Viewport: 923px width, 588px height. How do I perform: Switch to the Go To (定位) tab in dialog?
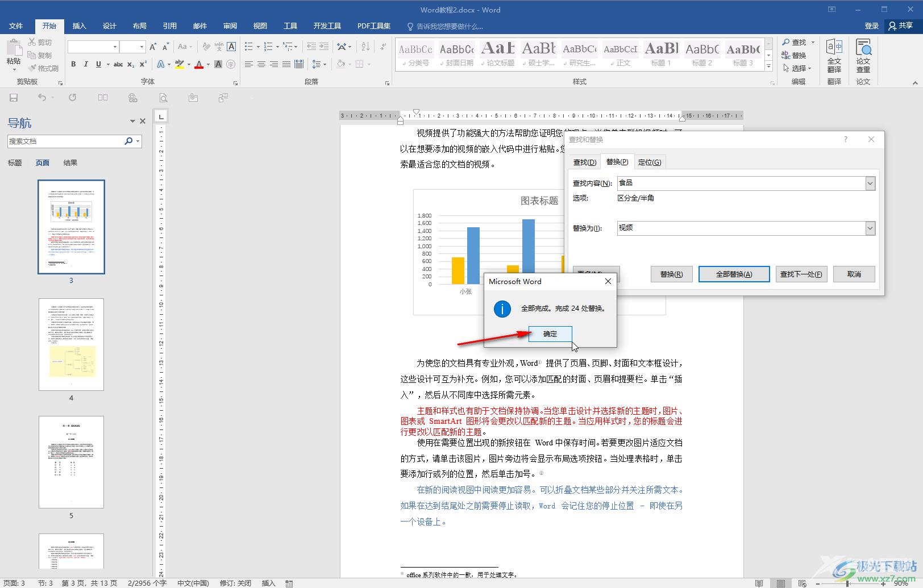pyautogui.click(x=649, y=162)
